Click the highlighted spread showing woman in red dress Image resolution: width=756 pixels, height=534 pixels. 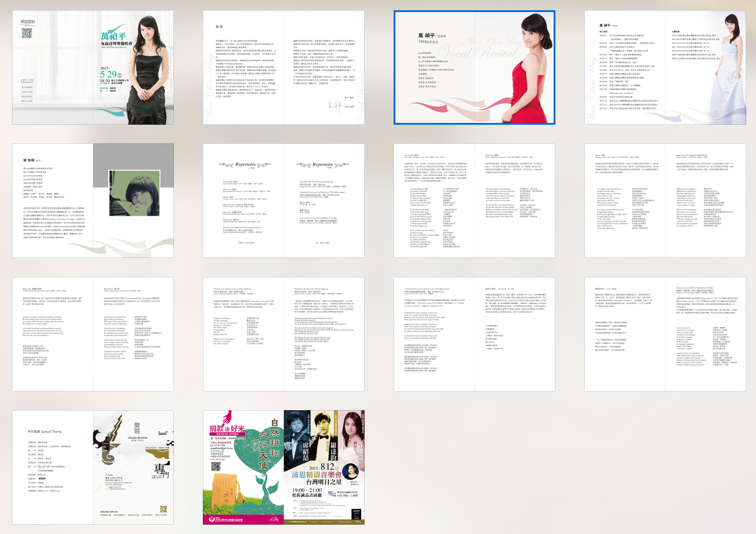(474, 68)
